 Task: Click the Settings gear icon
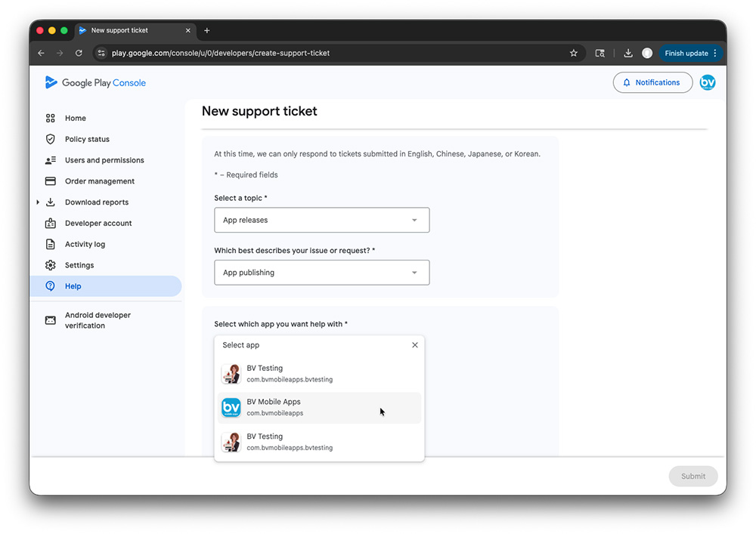pos(50,265)
